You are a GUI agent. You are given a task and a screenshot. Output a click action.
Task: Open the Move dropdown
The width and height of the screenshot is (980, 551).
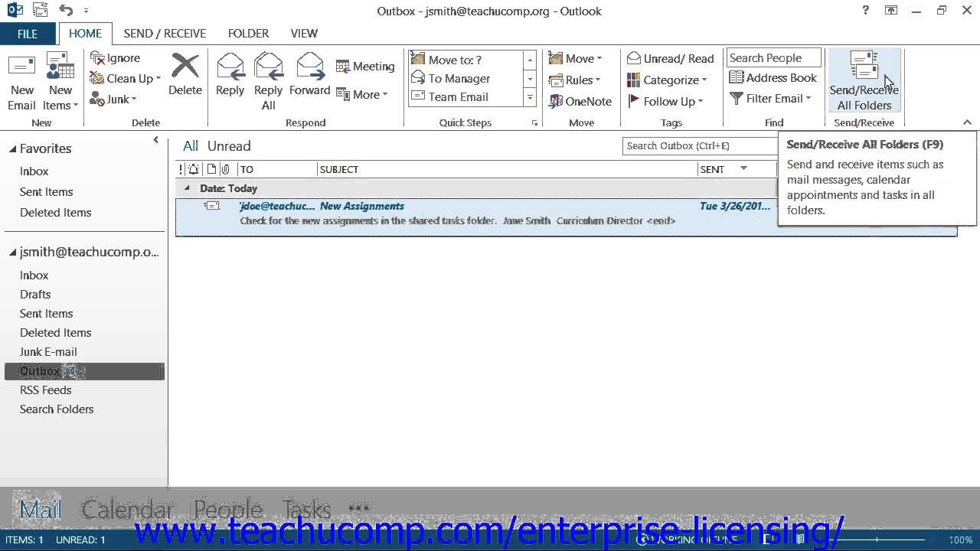point(576,59)
